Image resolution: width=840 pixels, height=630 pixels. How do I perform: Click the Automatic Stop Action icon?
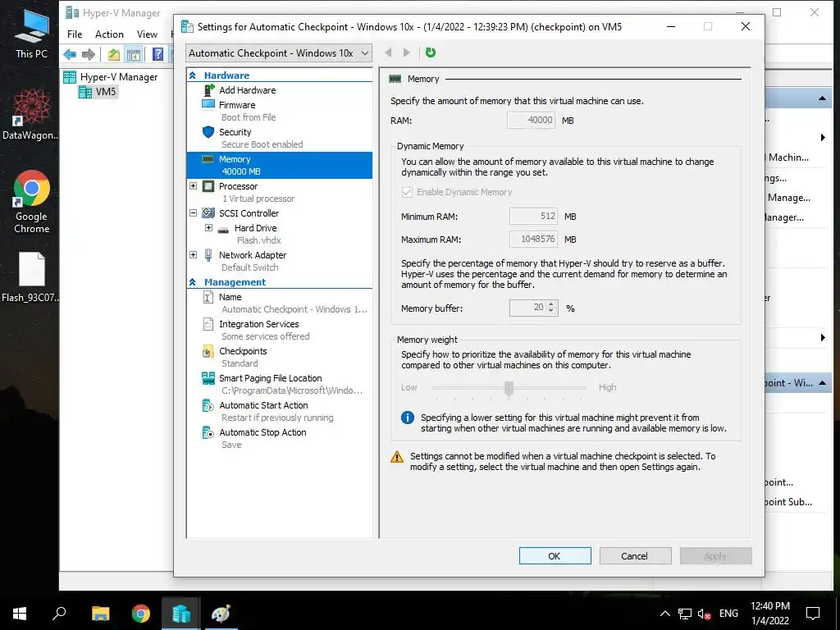click(x=208, y=432)
